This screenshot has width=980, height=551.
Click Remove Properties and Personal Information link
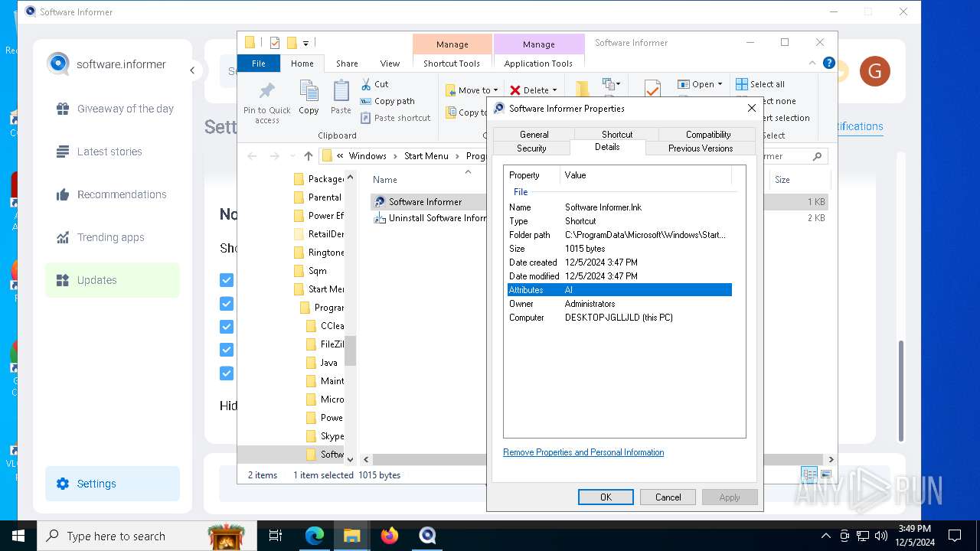tap(583, 452)
